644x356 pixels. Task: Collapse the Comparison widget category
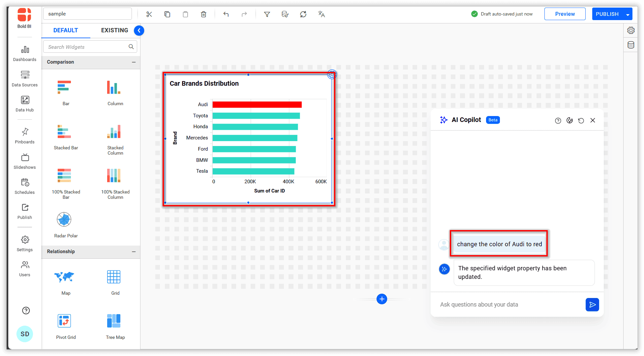[x=134, y=62]
